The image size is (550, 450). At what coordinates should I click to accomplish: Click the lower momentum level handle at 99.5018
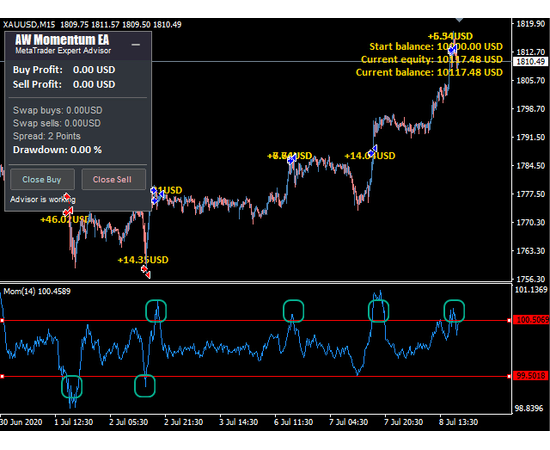click(509, 376)
